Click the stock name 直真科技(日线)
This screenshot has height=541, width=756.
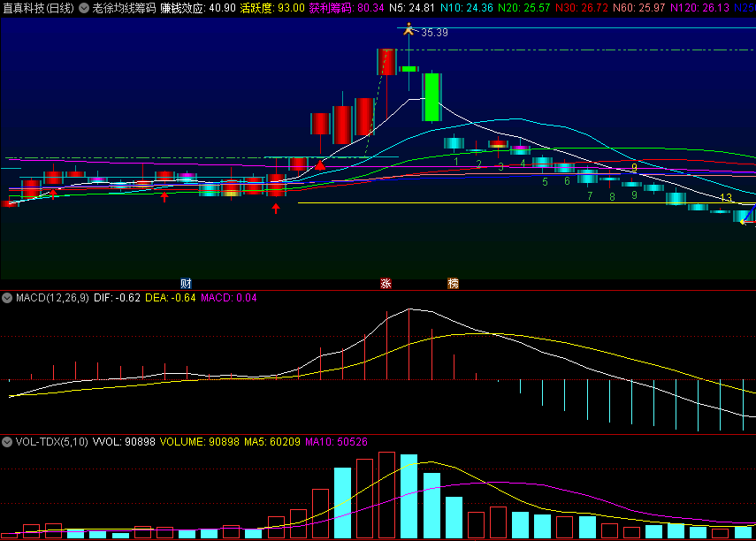(39, 8)
